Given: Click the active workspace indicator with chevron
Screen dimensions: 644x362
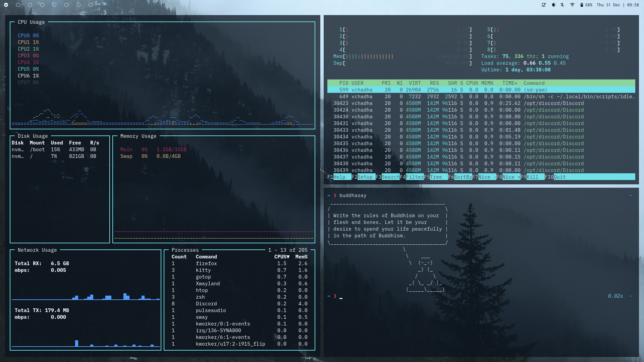Looking at the screenshot, I should click(6, 5).
